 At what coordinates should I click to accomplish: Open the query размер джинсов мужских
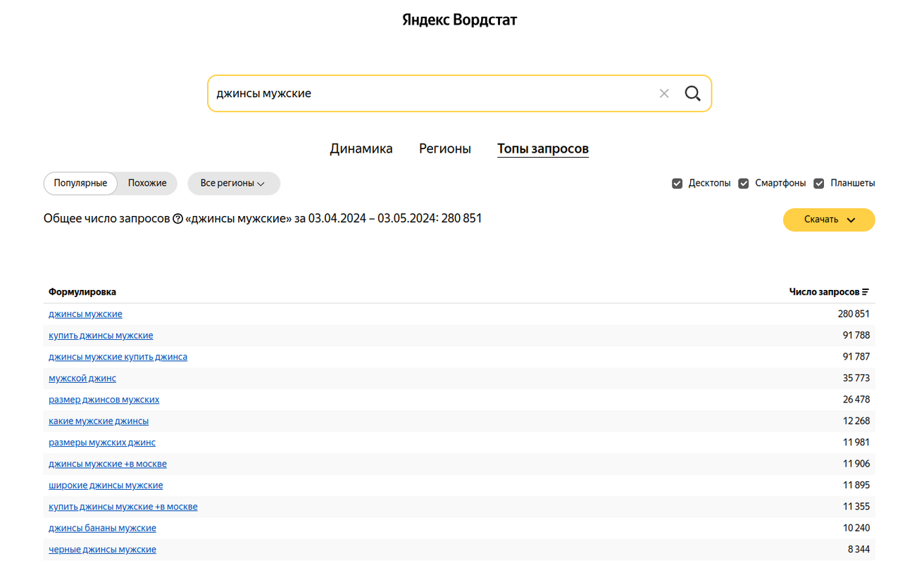104,400
